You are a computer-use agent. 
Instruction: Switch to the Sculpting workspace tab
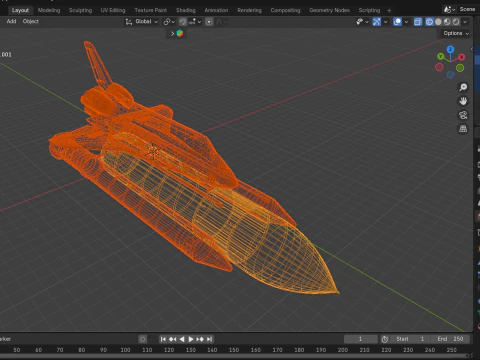(80, 10)
